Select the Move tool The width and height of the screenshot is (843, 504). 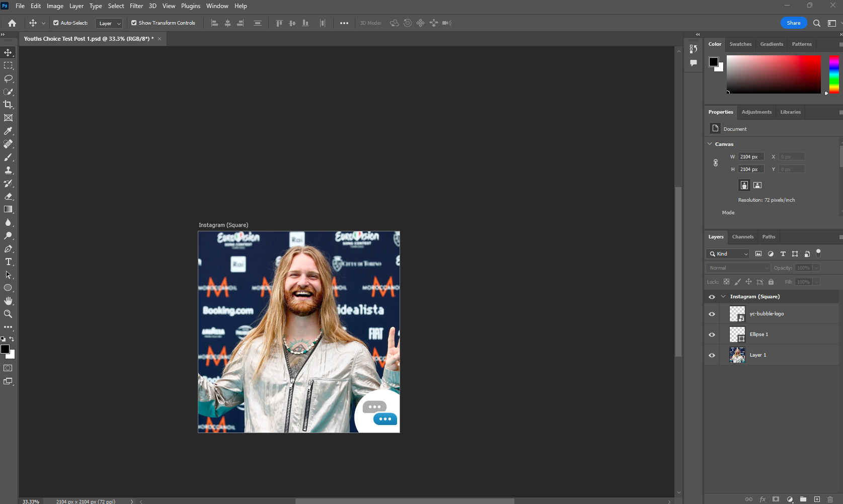[8, 52]
